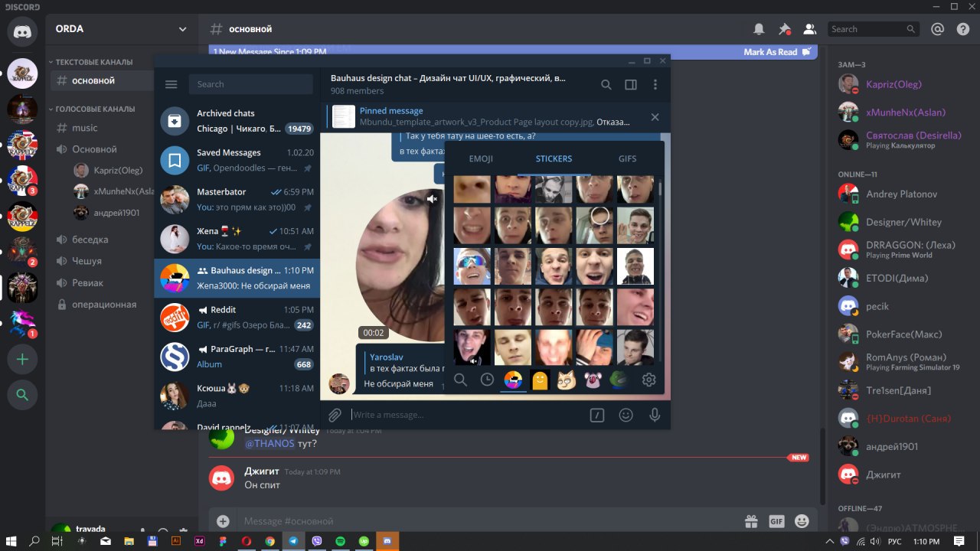Open Masterbator chat in Telegram

tap(237, 200)
